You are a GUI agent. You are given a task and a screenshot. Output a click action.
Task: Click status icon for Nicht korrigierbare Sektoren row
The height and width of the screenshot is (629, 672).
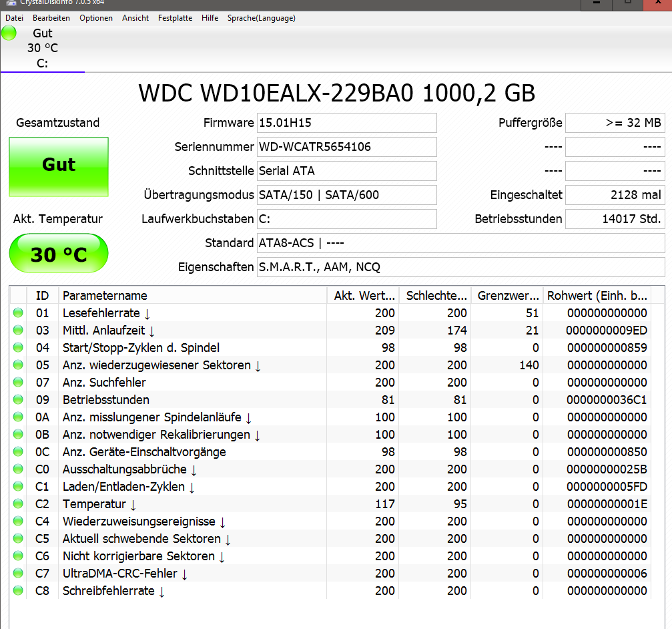pyautogui.click(x=18, y=556)
